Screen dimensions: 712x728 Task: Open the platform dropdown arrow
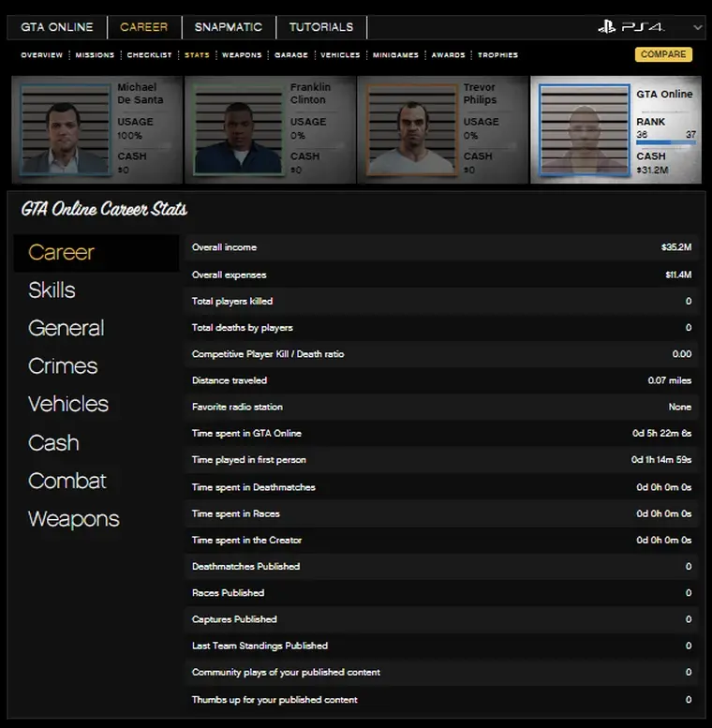pyautogui.click(x=697, y=28)
